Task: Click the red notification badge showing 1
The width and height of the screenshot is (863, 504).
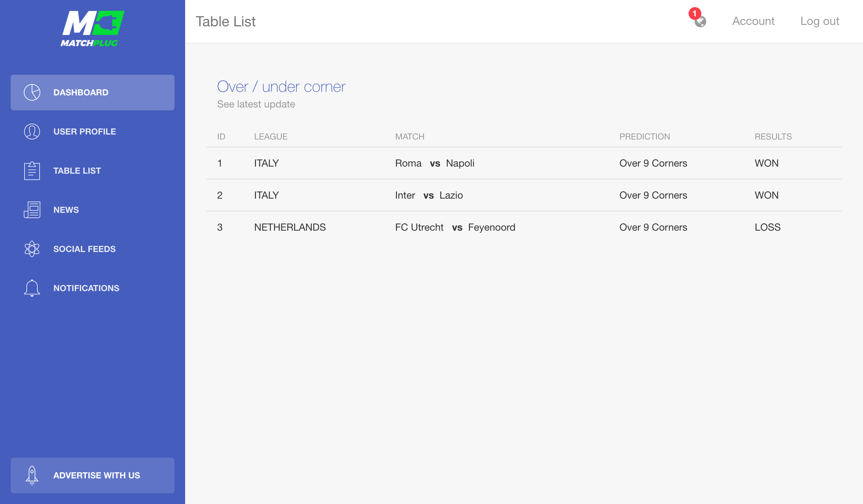Action: [695, 14]
